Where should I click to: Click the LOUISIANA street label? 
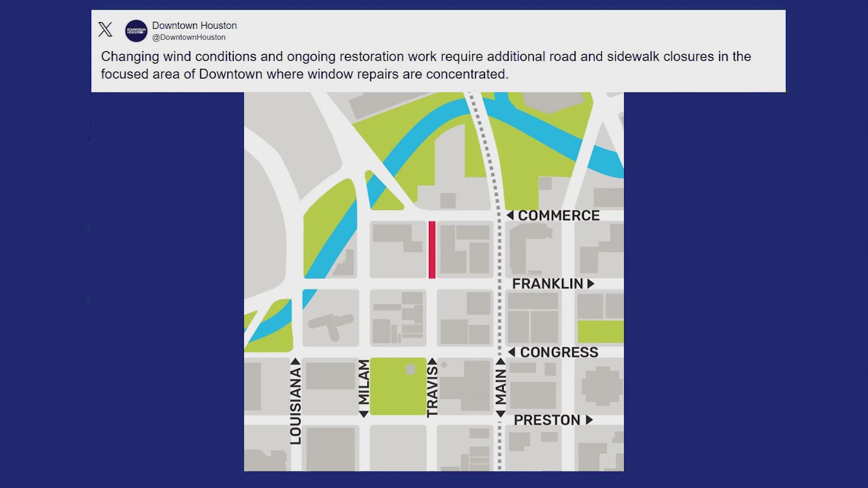[296, 405]
